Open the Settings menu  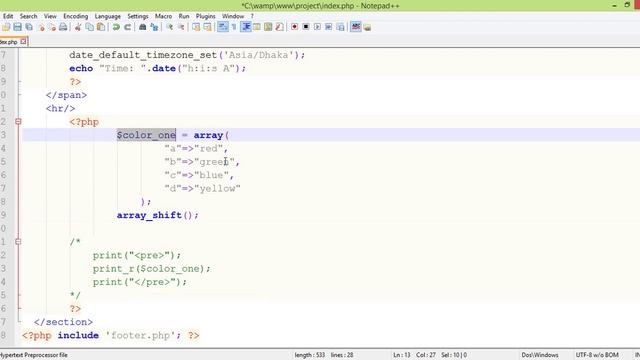138,16
